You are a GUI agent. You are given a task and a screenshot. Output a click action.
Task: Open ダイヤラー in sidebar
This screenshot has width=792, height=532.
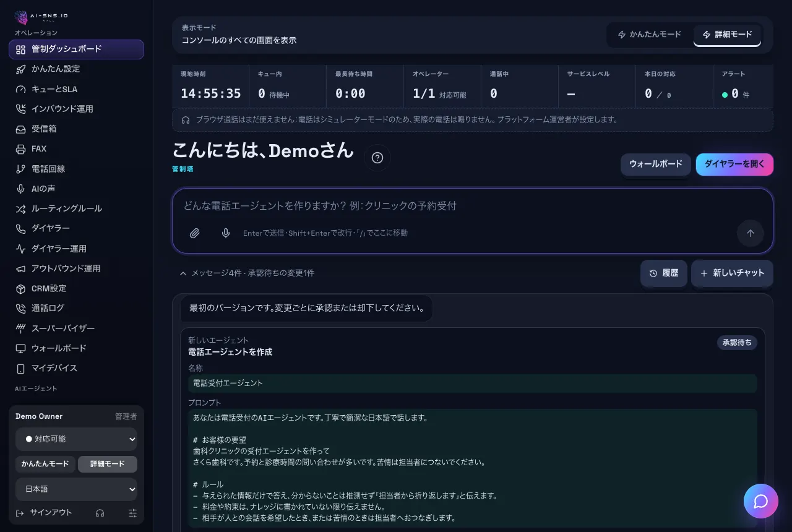(76, 229)
